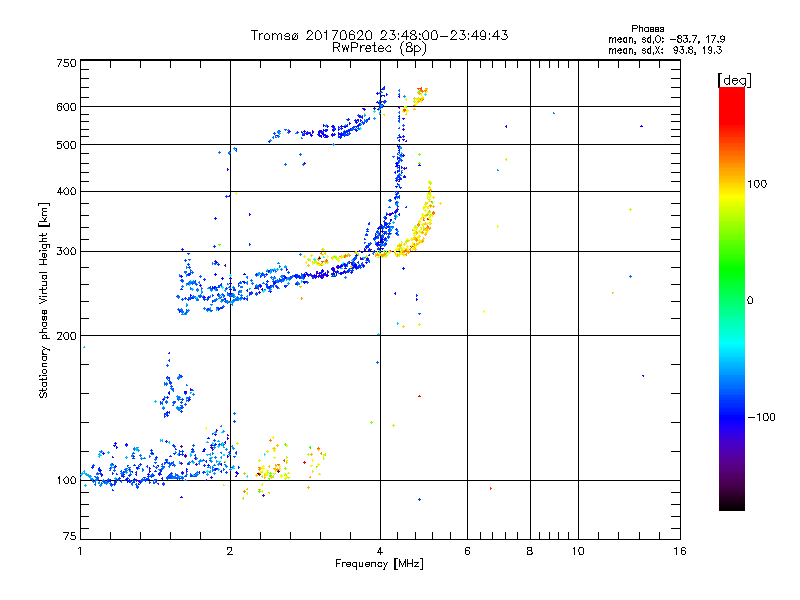Click the yellow 100 region of the colorbar
800x600 pixels.
click(x=732, y=185)
